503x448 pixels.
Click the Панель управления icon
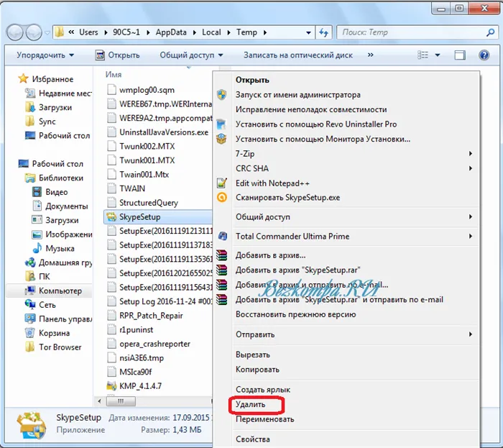click(30, 319)
